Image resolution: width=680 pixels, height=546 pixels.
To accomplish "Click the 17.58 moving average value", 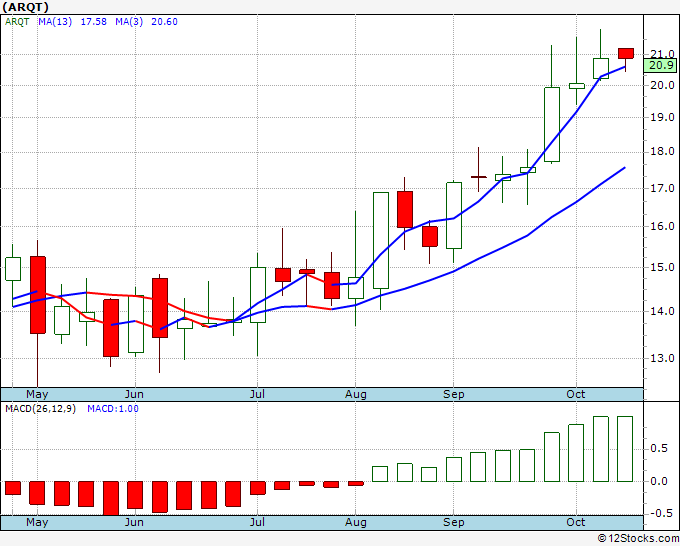I will point(94,22).
